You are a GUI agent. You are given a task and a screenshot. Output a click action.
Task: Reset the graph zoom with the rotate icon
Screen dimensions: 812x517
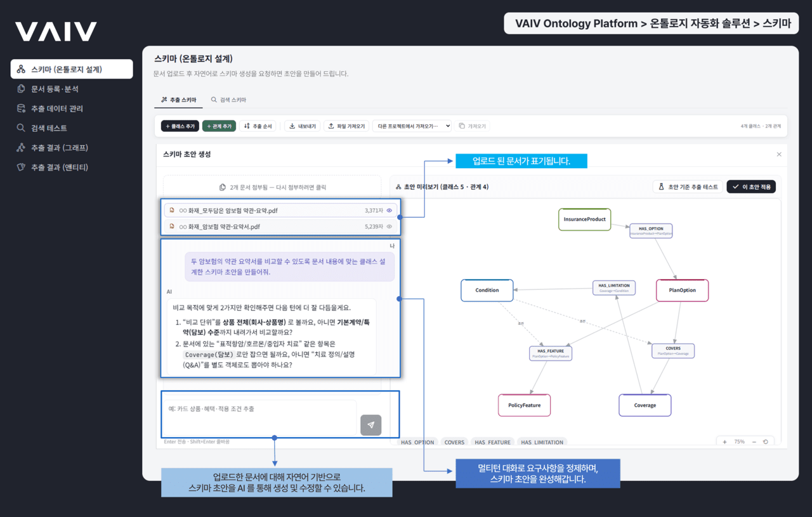click(766, 442)
